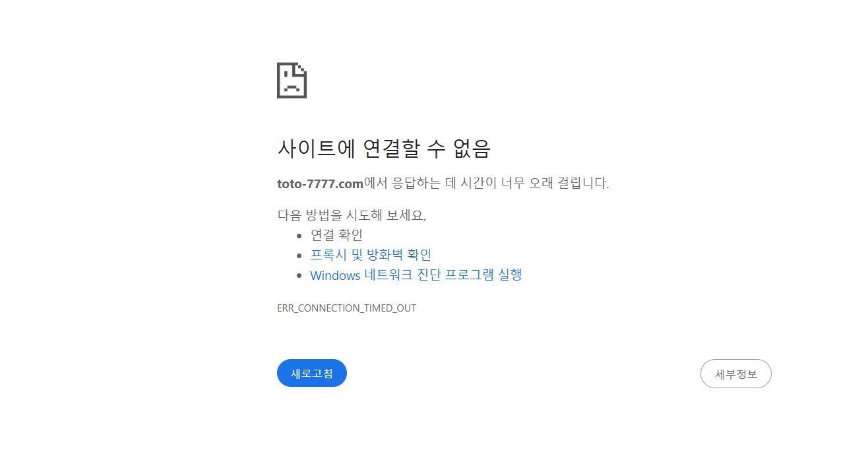Click the 다음 방법을 시도해 보세요 text
The image size is (868, 474).
click(352, 215)
